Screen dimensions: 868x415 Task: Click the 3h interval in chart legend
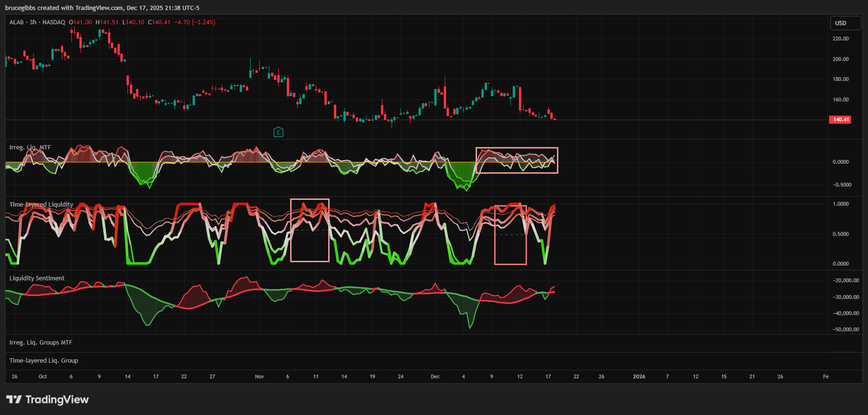33,22
